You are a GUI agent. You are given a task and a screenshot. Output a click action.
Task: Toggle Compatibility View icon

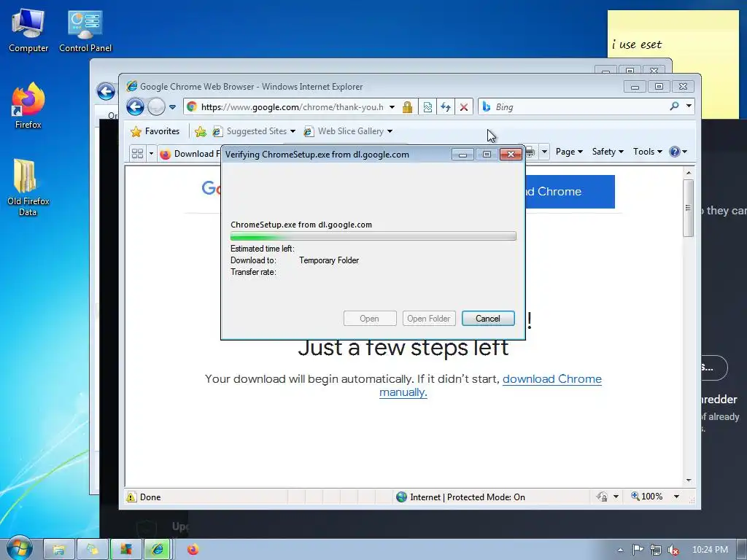tap(427, 107)
